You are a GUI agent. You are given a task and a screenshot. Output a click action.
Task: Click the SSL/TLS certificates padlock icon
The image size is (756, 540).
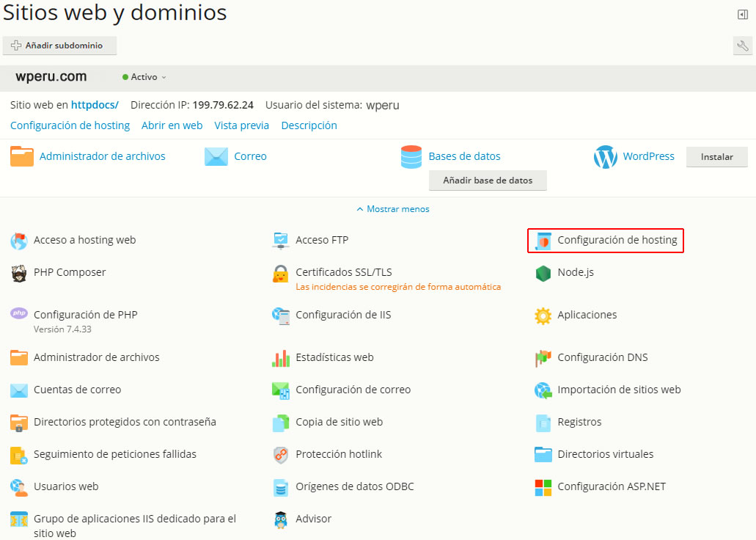[280, 274]
